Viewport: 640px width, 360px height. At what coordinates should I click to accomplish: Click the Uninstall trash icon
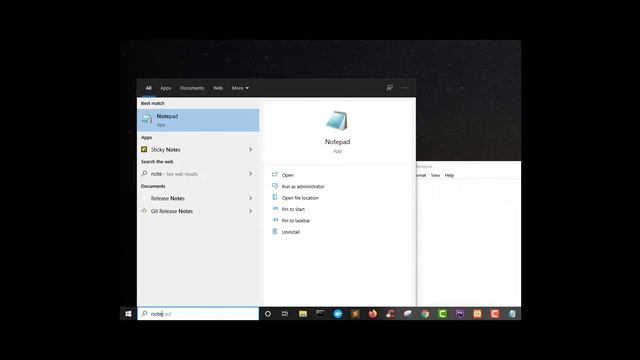(x=275, y=231)
